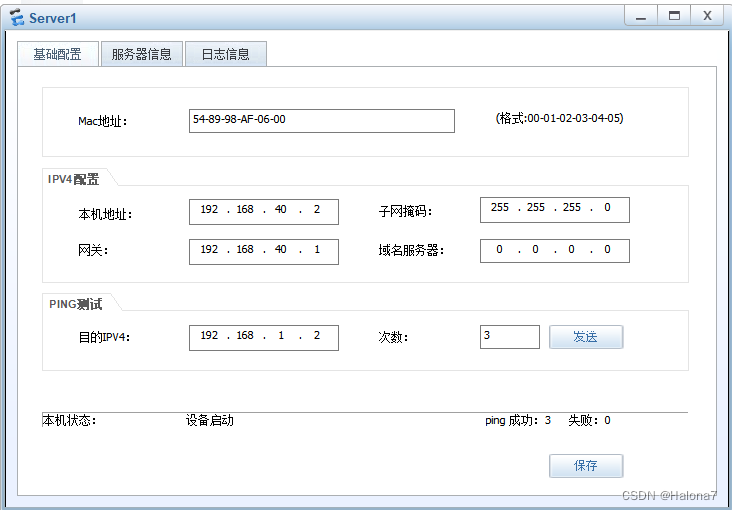Image resolution: width=732 pixels, height=510 pixels.
Task: Click the PING测试 section header
Action: coord(76,305)
